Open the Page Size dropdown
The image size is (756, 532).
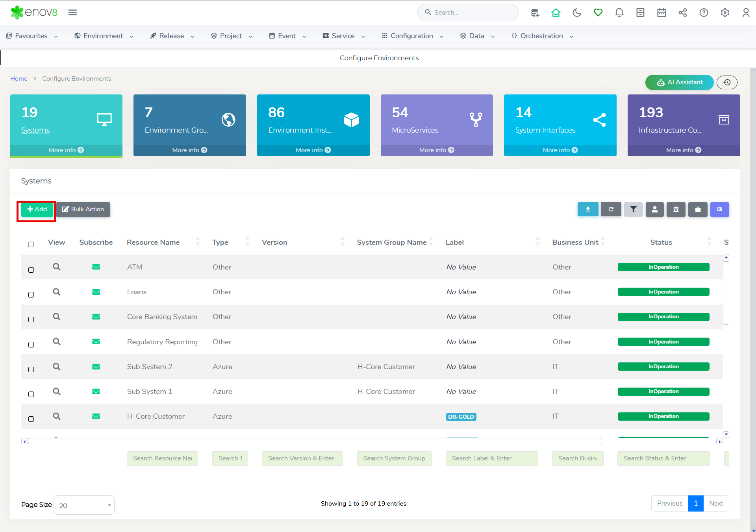(x=84, y=505)
